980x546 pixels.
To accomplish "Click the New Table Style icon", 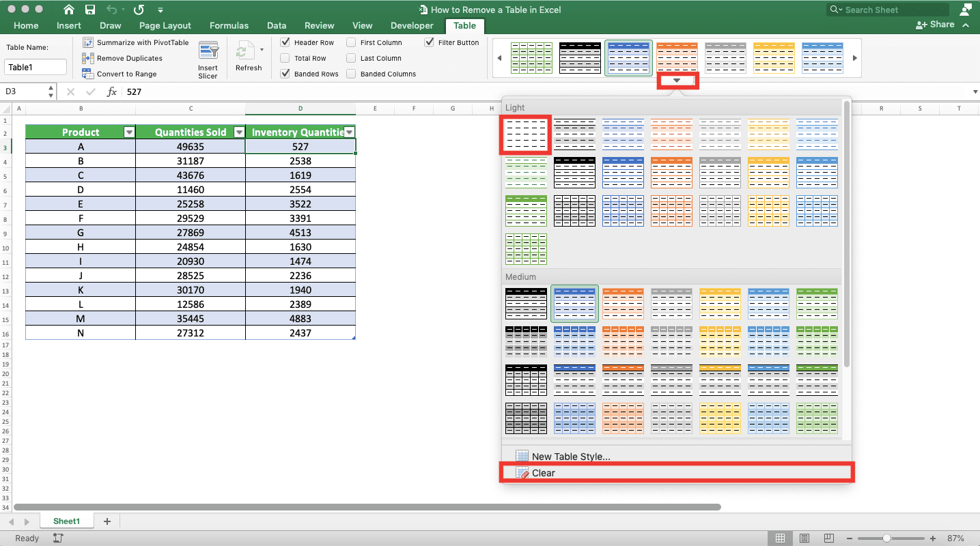I will point(522,456).
